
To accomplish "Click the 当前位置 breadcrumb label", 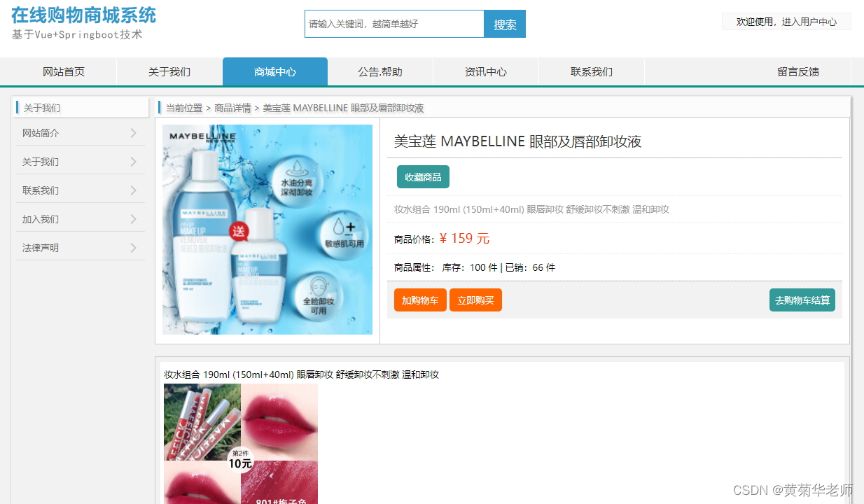I will click(184, 108).
